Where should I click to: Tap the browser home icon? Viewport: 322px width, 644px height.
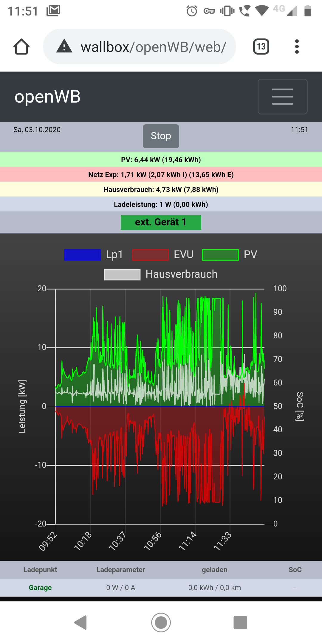click(x=21, y=47)
